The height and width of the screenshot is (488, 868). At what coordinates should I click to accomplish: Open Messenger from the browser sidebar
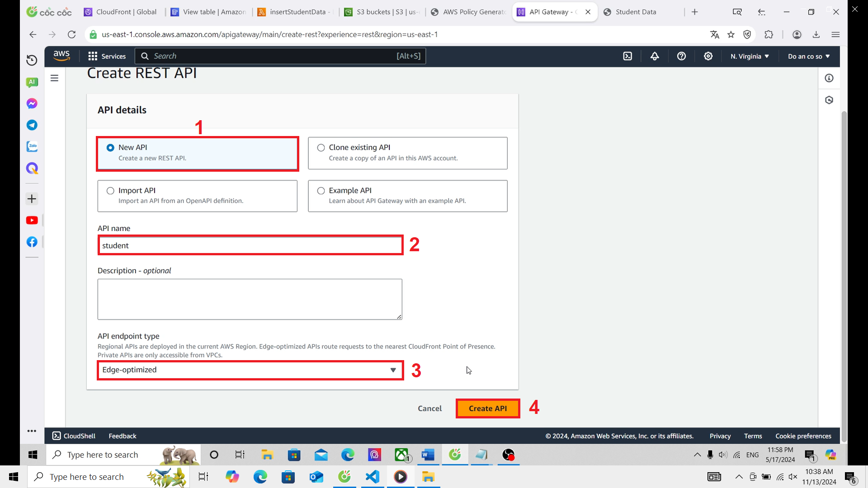[x=32, y=103]
